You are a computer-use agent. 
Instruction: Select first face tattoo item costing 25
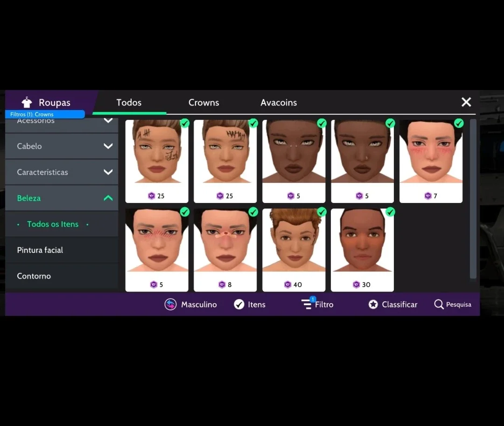(x=157, y=161)
